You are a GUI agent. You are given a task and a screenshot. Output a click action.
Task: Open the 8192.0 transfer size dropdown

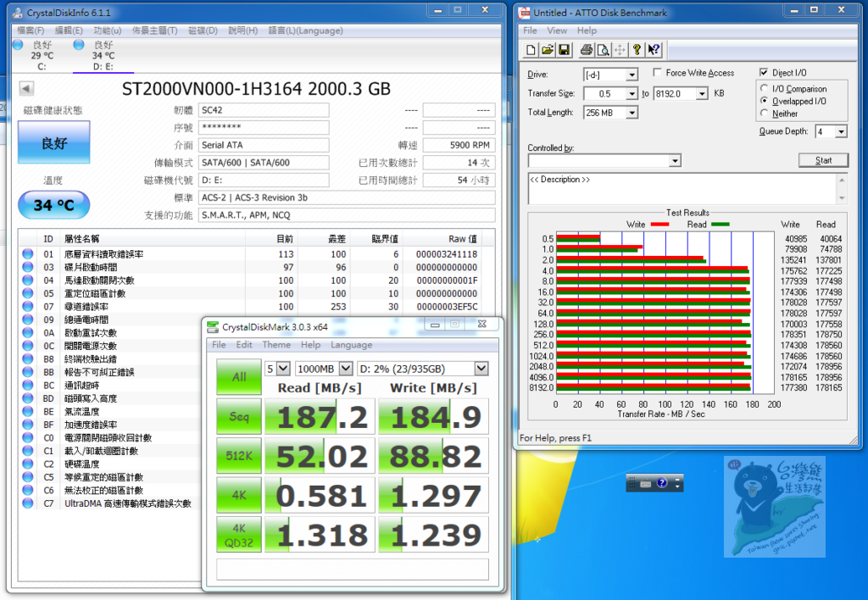[x=702, y=94]
